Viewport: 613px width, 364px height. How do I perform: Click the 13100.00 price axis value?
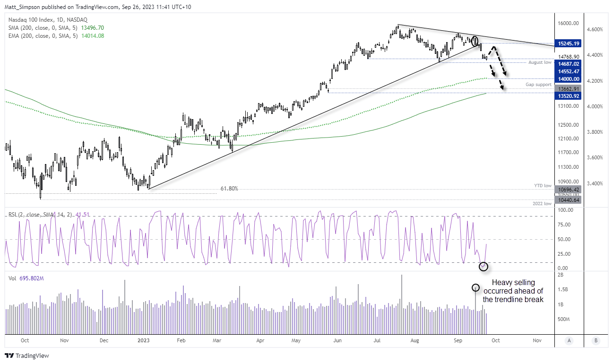569,106
